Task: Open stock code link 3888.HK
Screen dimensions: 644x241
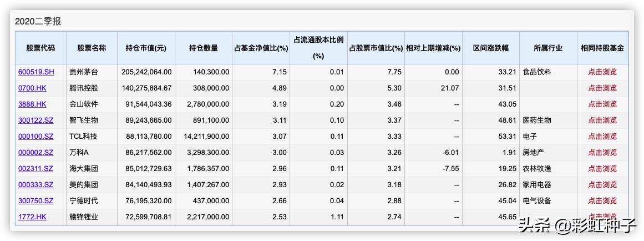Action: coord(32,104)
